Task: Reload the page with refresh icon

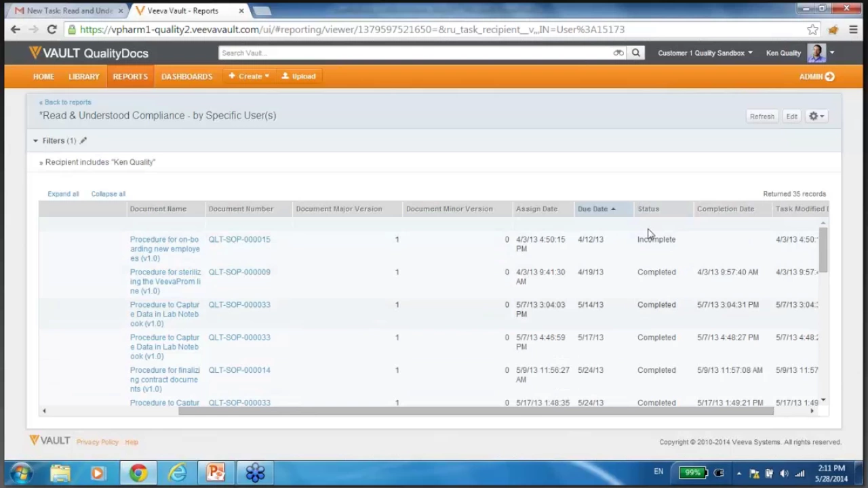Action: (52, 29)
